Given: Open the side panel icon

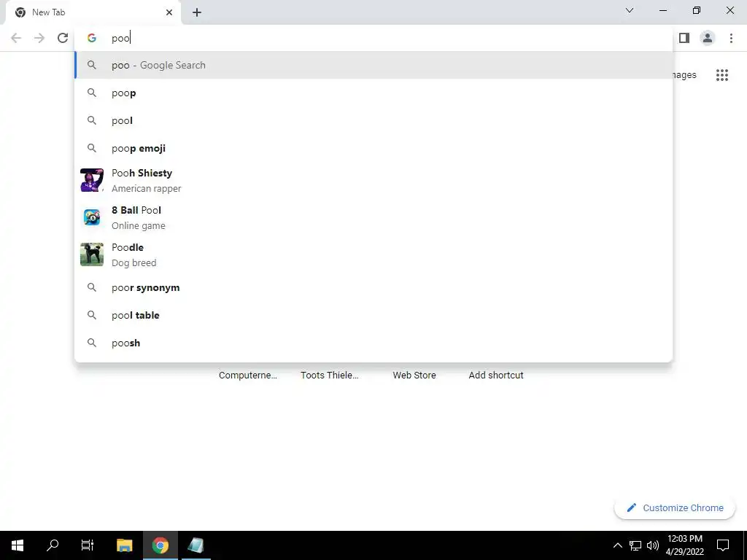Looking at the screenshot, I should pos(684,38).
